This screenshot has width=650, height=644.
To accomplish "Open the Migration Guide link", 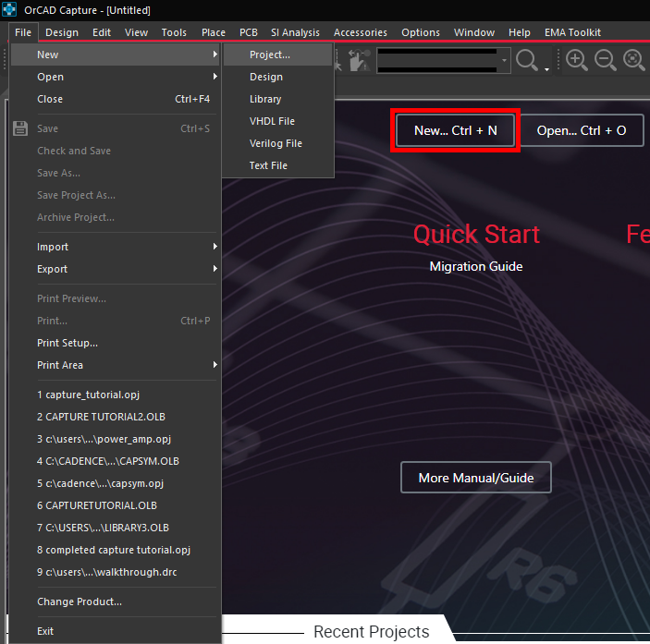I will click(476, 266).
